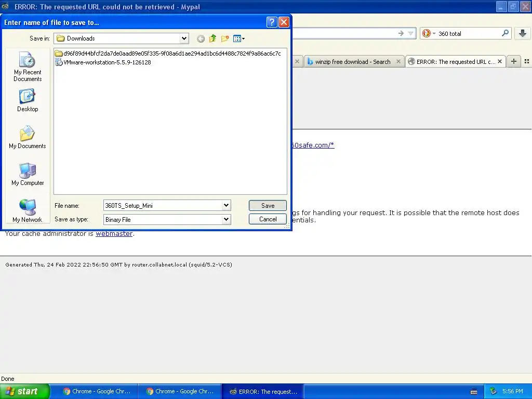Open My Recent Documents in the places bar
This screenshot has height=399, width=532.
coord(28,66)
